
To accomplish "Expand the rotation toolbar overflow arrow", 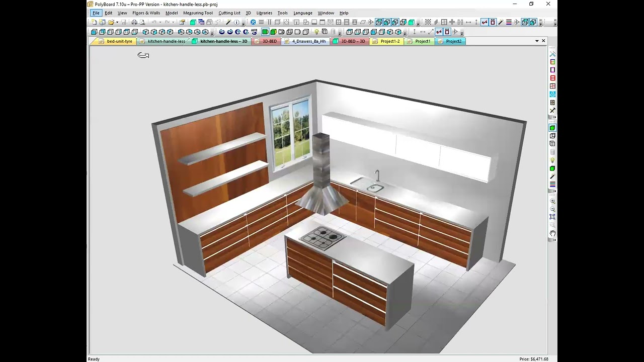I will coord(340,33).
